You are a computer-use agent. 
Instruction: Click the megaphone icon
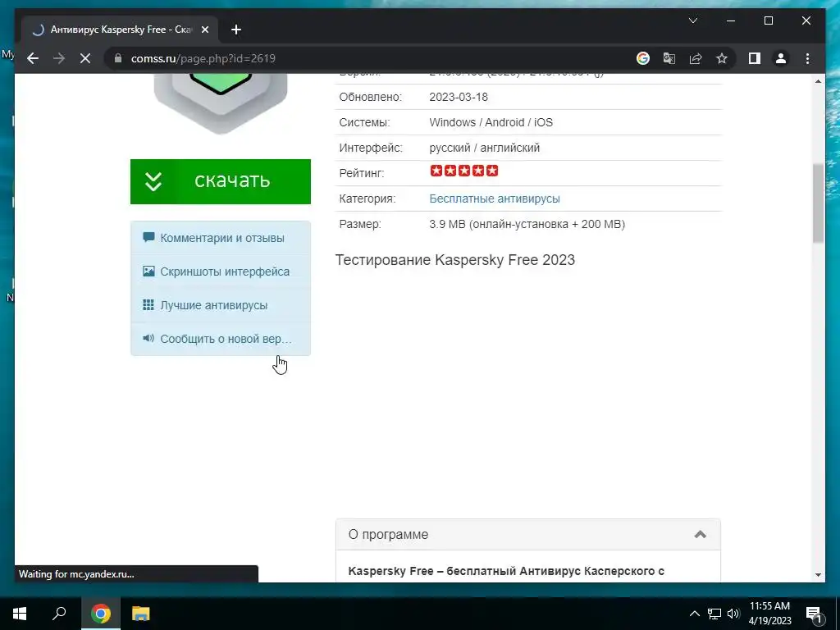(148, 338)
